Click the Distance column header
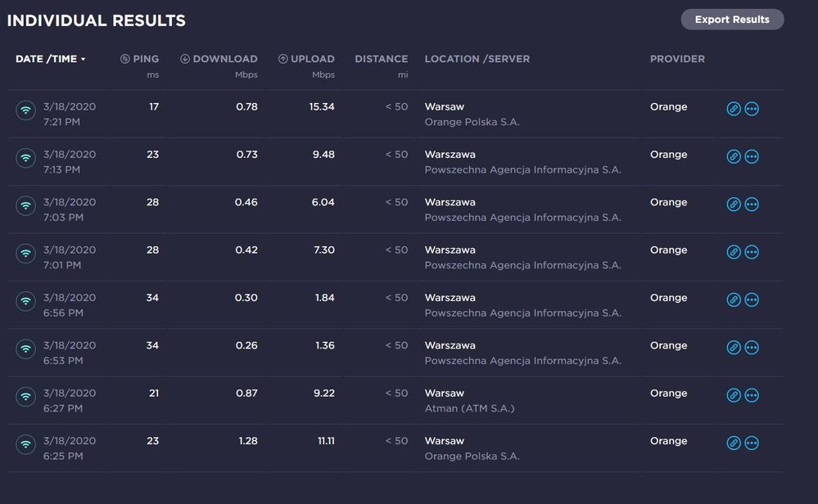Viewport: 818px width, 504px height. point(381,59)
